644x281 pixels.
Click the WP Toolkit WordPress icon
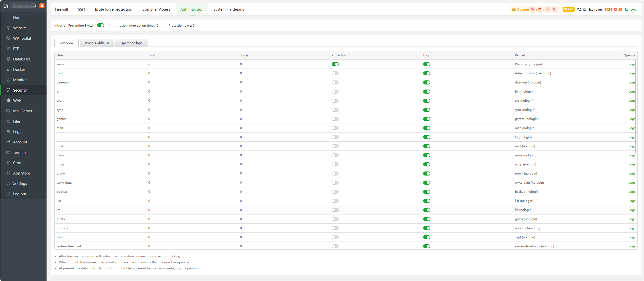coord(8,38)
